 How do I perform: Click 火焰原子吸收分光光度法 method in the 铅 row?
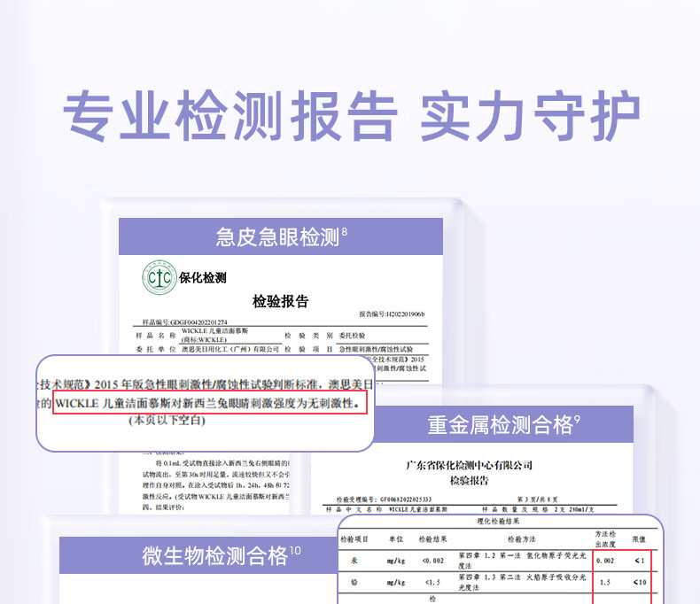point(522,582)
